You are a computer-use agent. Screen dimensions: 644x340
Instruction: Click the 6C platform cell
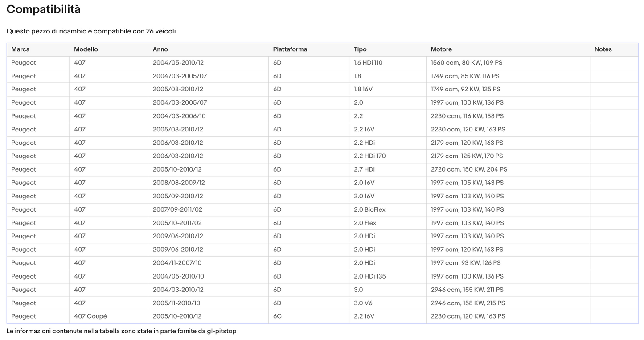[277, 316]
